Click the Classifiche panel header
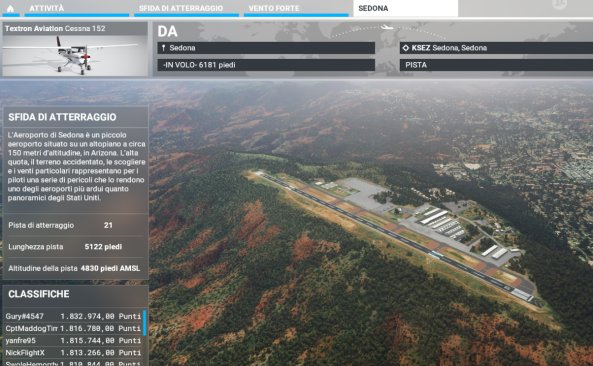This screenshot has height=366, width=593. pos(76,294)
